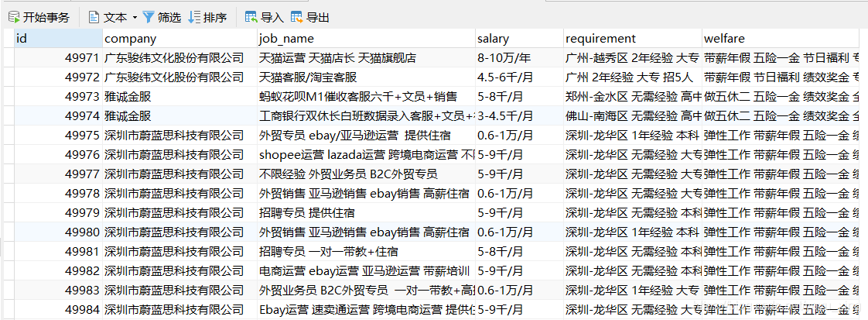Click job name shopee运营 lazada运营 cell
Viewport: 868px width, 320px height.
click(367, 155)
